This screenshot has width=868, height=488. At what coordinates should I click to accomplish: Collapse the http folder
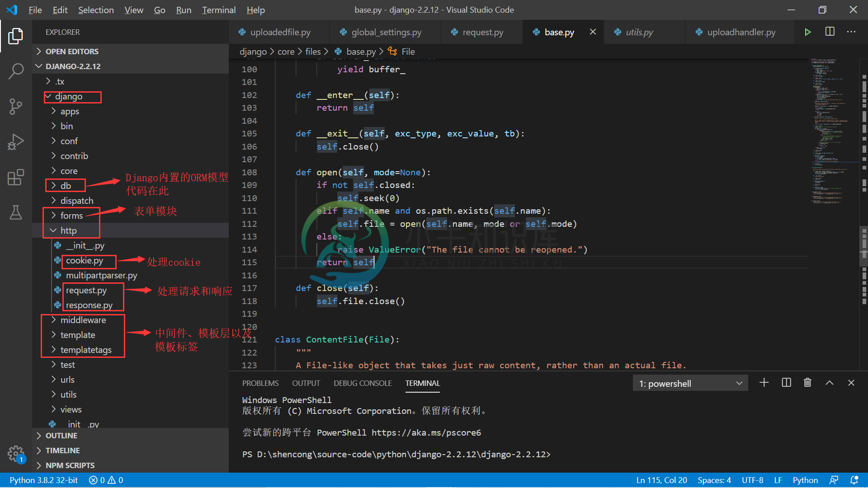click(130, 230)
